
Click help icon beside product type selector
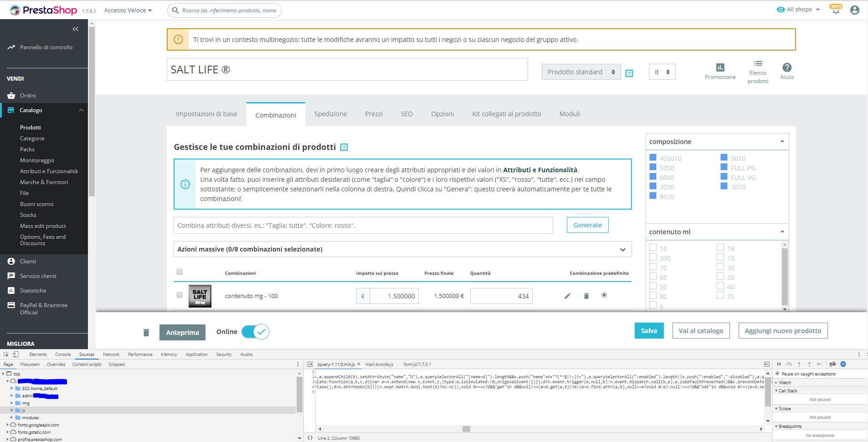click(x=629, y=73)
